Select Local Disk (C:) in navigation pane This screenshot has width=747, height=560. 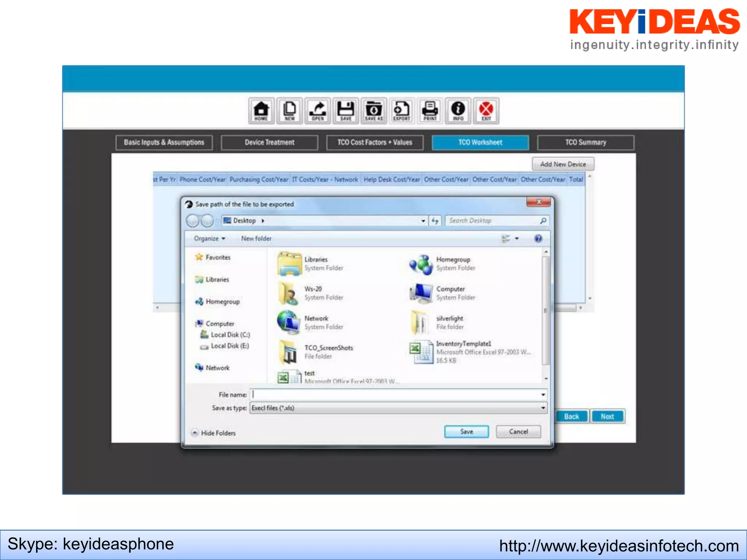(225, 335)
